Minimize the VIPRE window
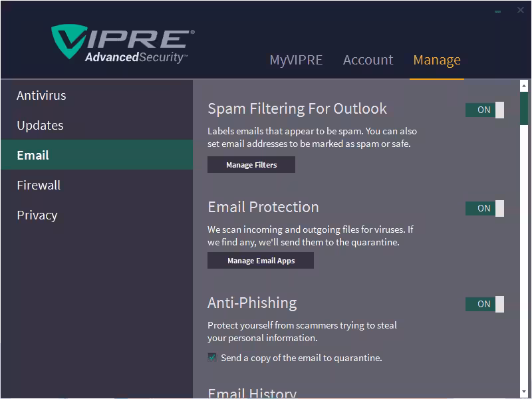 point(497,11)
